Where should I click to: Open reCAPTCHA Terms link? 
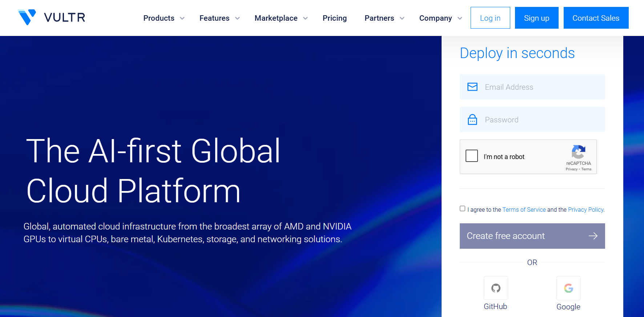[586, 169]
